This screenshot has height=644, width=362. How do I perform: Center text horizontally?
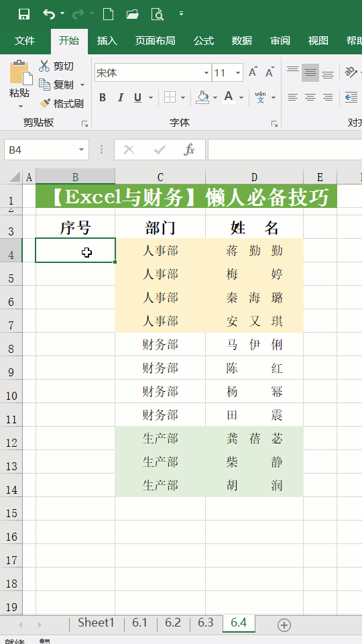click(310, 97)
